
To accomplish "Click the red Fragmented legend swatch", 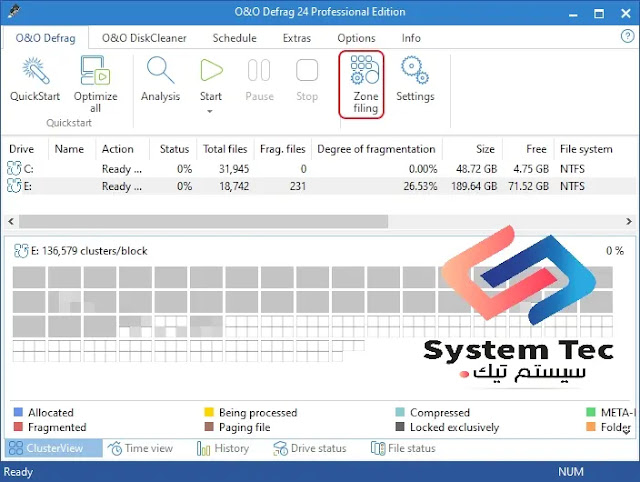I will 18,426.
